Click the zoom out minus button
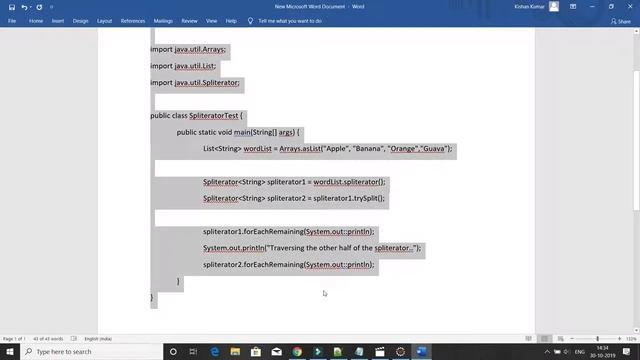This screenshot has height=360, width=640. (x=572, y=339)
